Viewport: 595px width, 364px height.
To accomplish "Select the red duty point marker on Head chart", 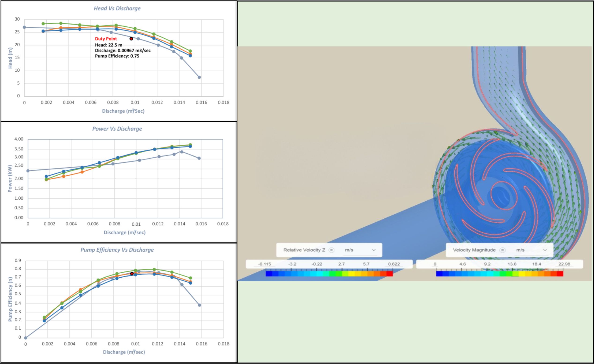I will point(131,39).
